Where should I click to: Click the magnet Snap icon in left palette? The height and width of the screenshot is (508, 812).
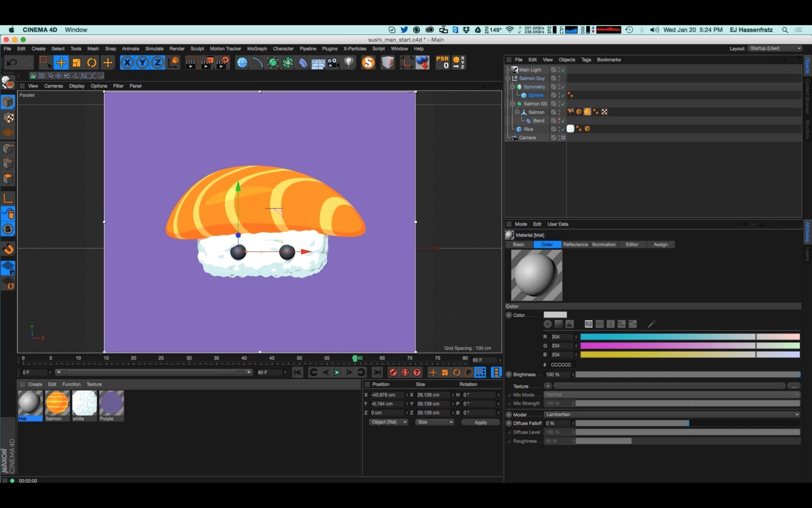click(8, 249)
